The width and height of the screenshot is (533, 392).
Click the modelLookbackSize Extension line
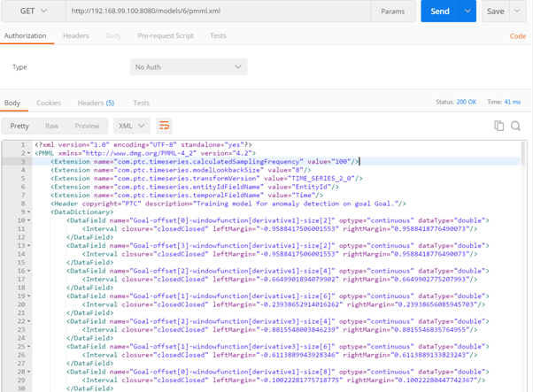point(181,170)
